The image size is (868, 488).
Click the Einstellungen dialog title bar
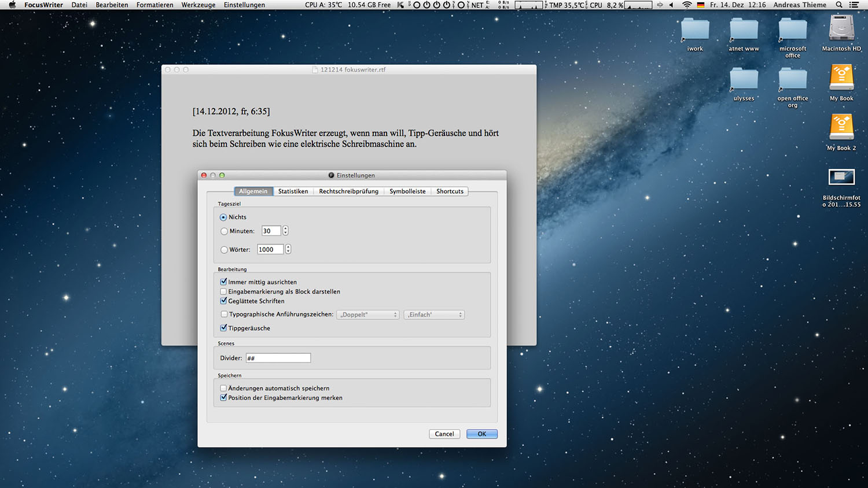[352, 175]
